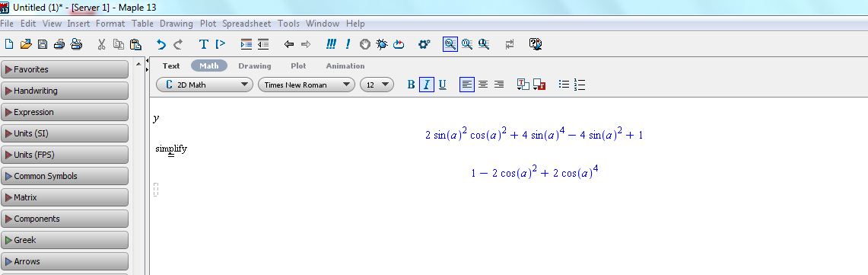Viewport: 868px width, 275px height.
Task: Execute entire worksheet with triple exclamation
Action: coord(331,44)
